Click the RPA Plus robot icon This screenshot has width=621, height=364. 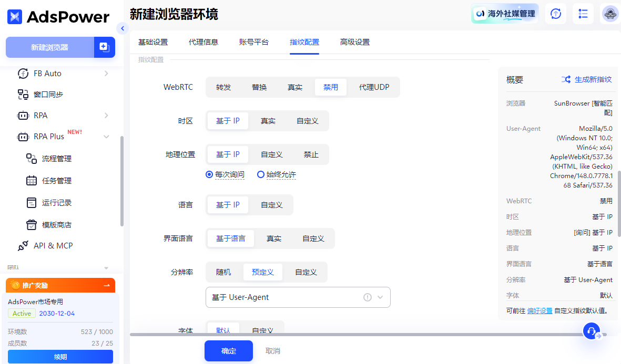click(23, 137)
